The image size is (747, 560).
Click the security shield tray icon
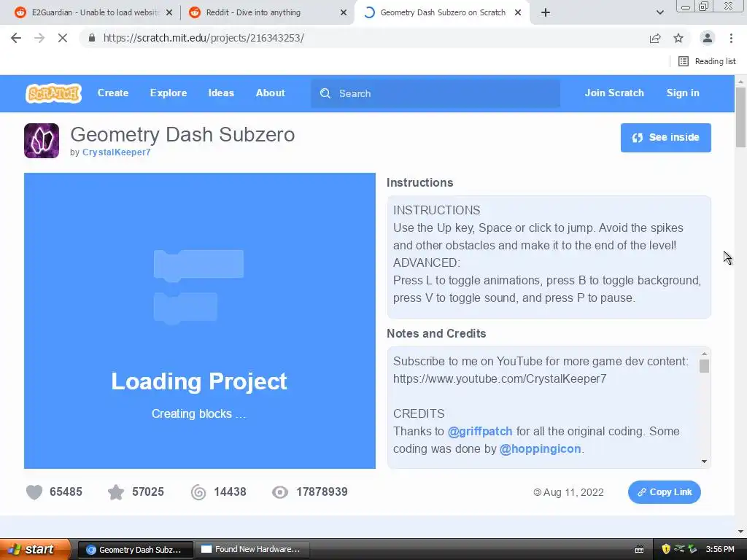click(x=666, y=549)
